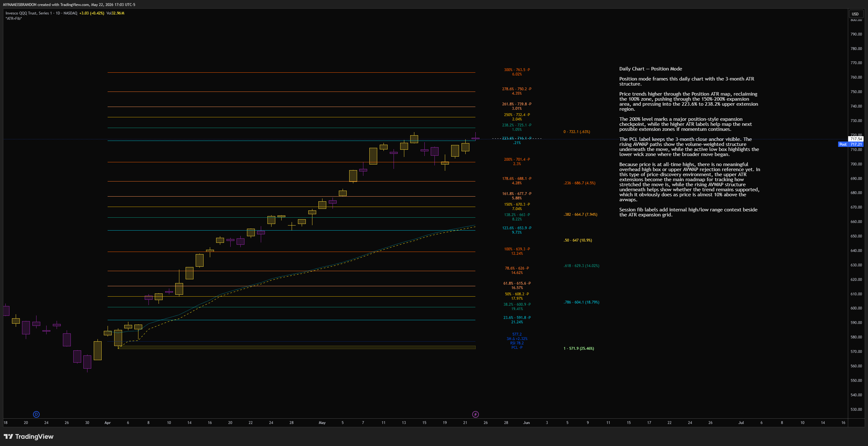This screenshot has height=446, width=868.
Task: Select the '78.6% - 626 -P' level label
Action: pyautogui.click(x=517, y=268)
